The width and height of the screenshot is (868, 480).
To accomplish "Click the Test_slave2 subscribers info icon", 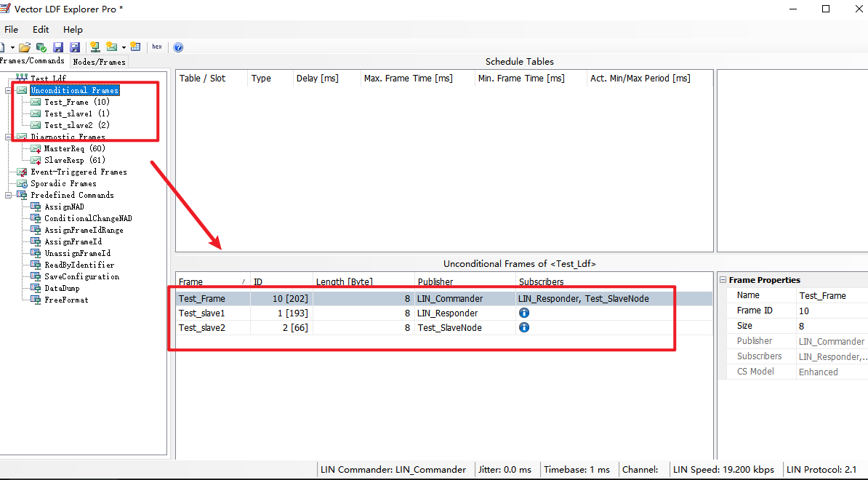I will coord(523,327).
